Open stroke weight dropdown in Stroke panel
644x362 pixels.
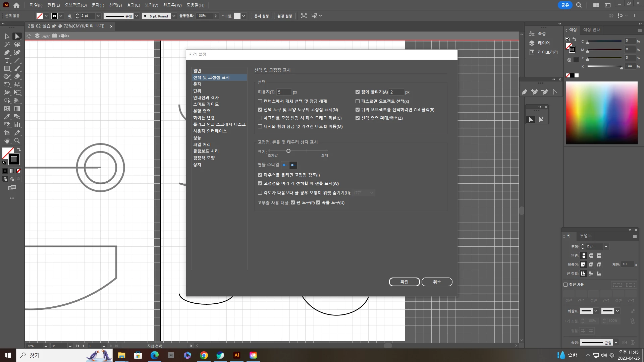(x=606, y=246)
